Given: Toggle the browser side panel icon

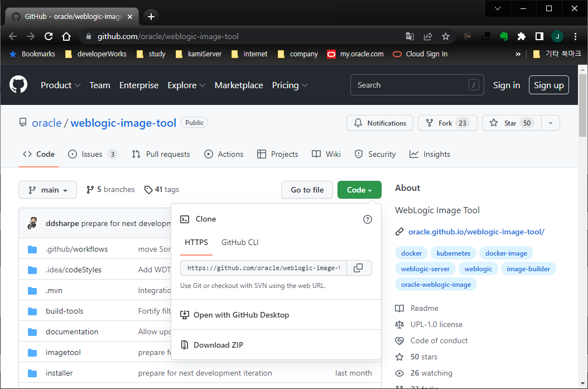Looking at the screenshot, I should [539, 36].
